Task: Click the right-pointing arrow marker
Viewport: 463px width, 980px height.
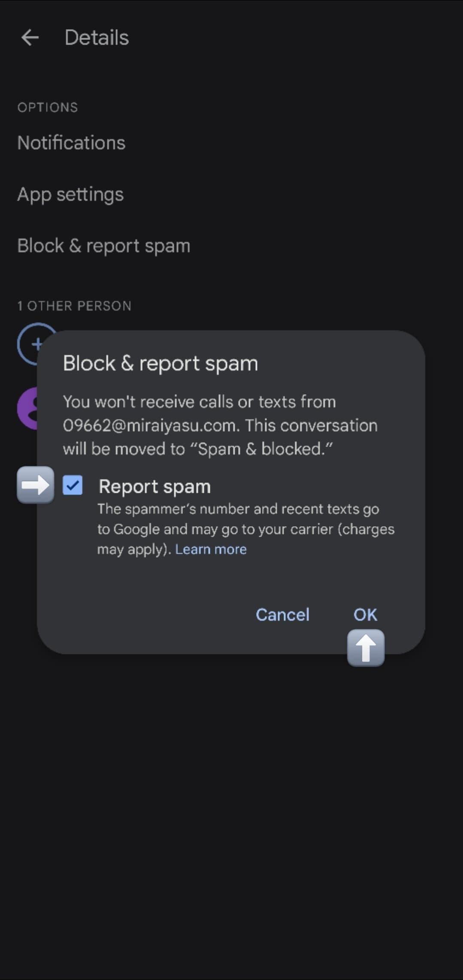Action: point(36,485)
